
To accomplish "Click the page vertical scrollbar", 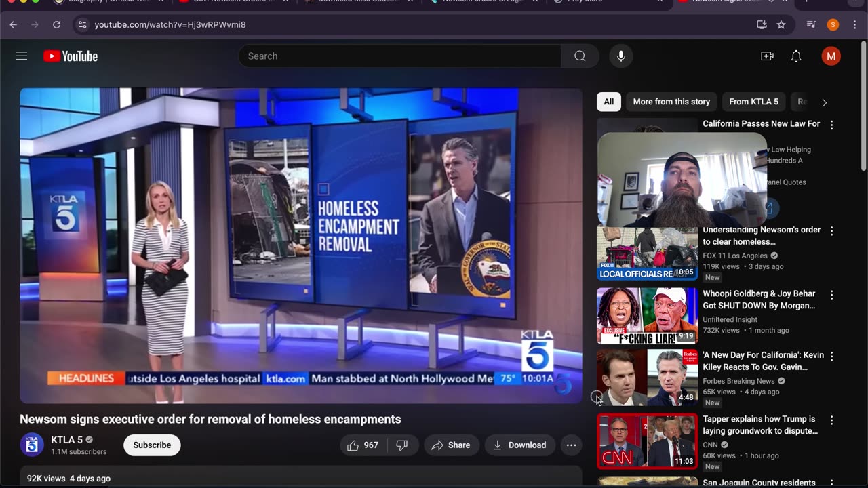I will click(863, 105).
